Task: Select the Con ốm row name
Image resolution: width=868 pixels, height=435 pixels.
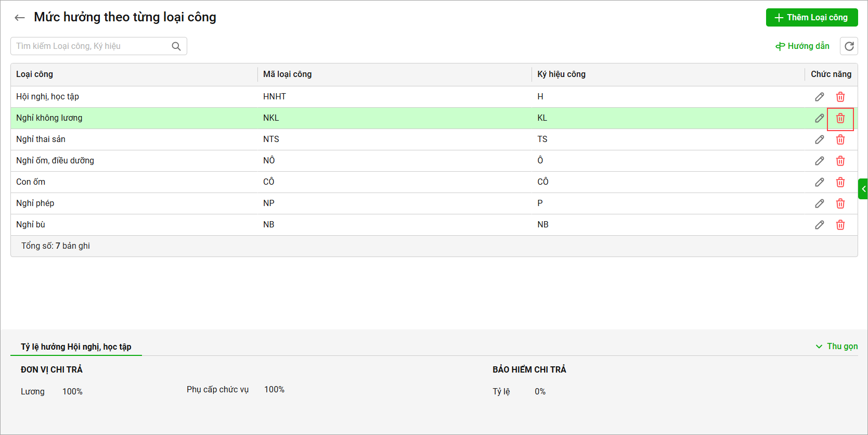Action: pos(31,182)
